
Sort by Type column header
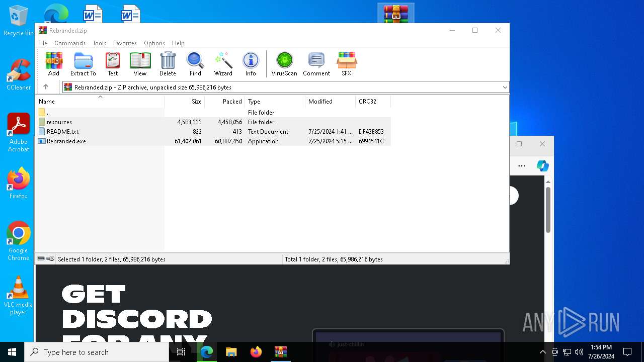pos(275,102)
